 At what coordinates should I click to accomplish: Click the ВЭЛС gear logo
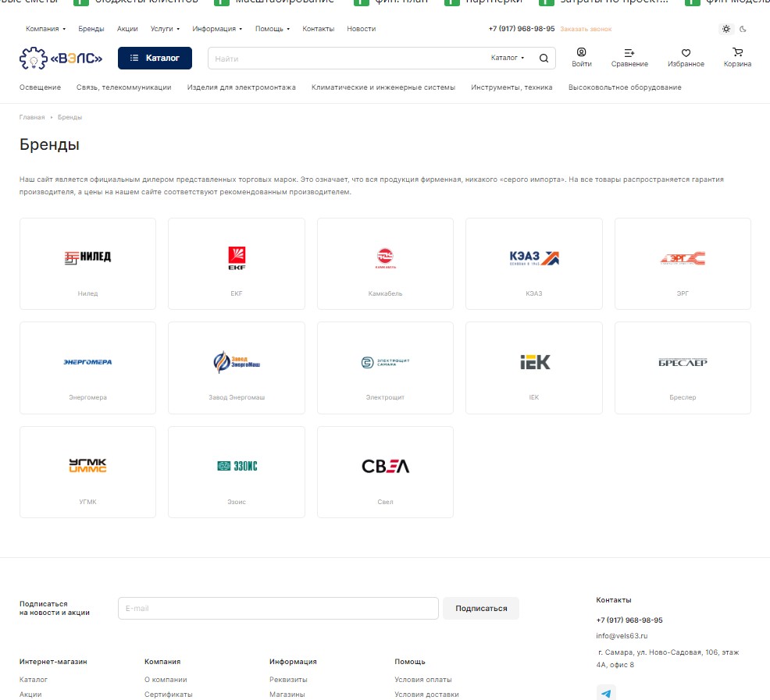point(61,59)
